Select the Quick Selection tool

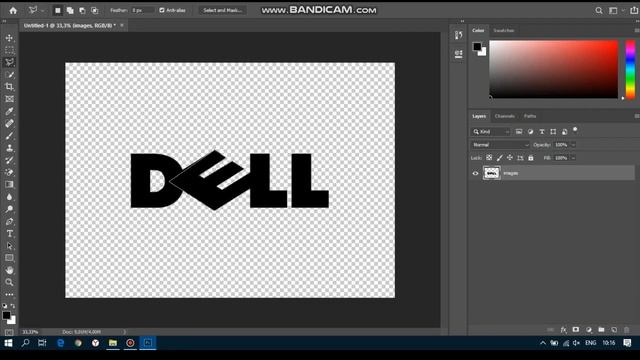9,75
